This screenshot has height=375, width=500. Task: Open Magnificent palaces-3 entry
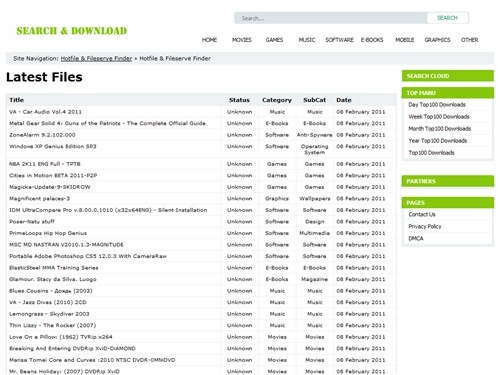pyautogui.click(x=39, y=199)
